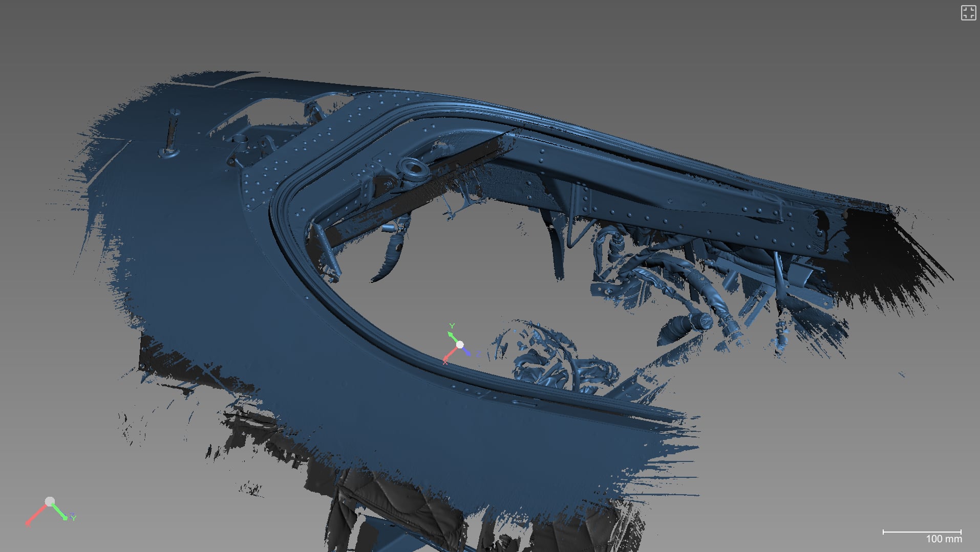
Task: Click the green Y label above center gizmo
Action: [452, 326]
